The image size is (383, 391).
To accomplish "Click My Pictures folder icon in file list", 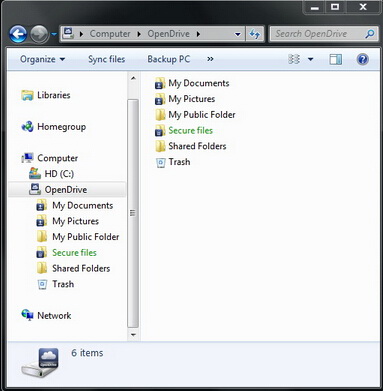I will (160, 99).
